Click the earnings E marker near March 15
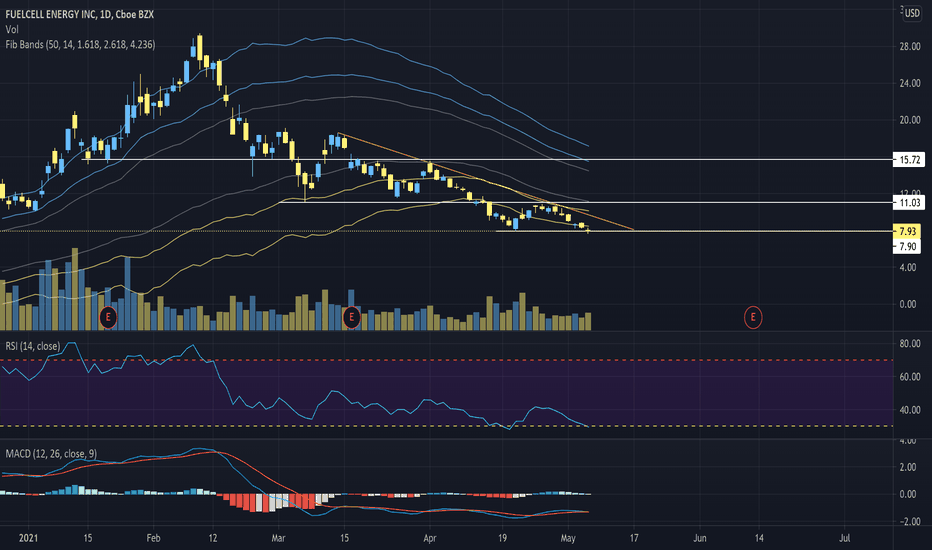 (x=351, y=317)
